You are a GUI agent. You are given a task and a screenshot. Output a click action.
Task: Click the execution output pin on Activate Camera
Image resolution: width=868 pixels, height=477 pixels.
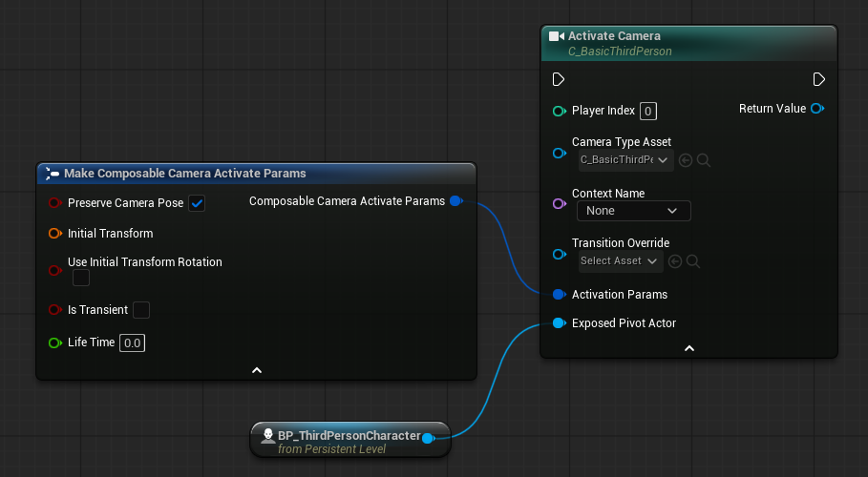coord(818,79)
